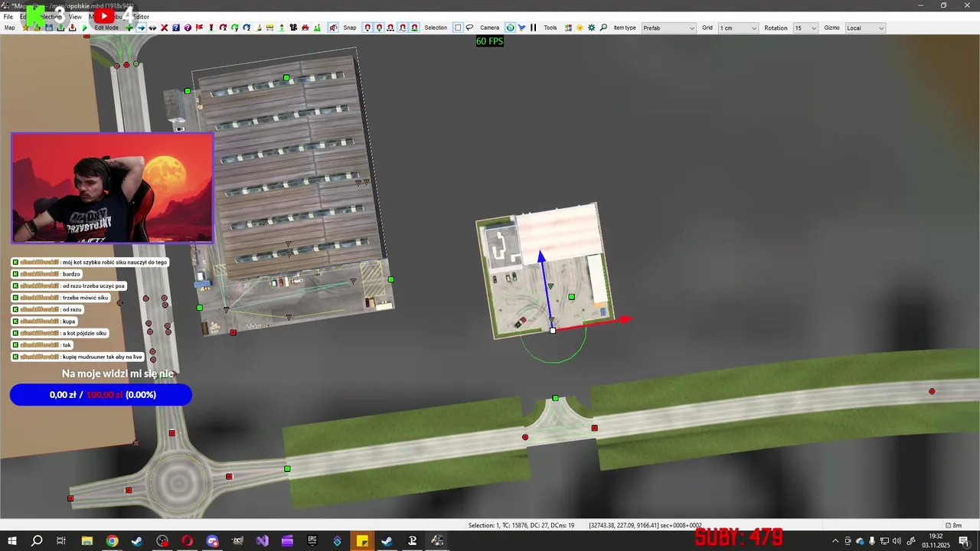Screen dimensions: 980x551
Task: Toggle lasso selection mode
Action: pyautogui.click(x=469, y=28)
